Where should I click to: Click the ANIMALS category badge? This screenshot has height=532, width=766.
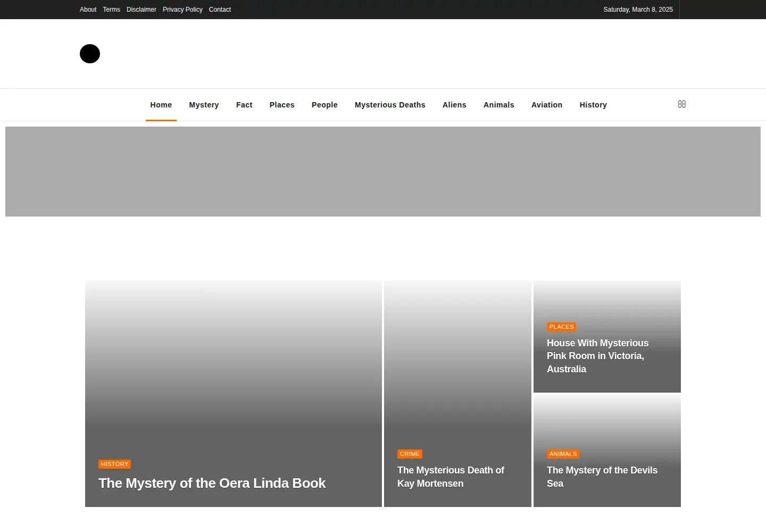pyautogui.click(x=563, y=454)
